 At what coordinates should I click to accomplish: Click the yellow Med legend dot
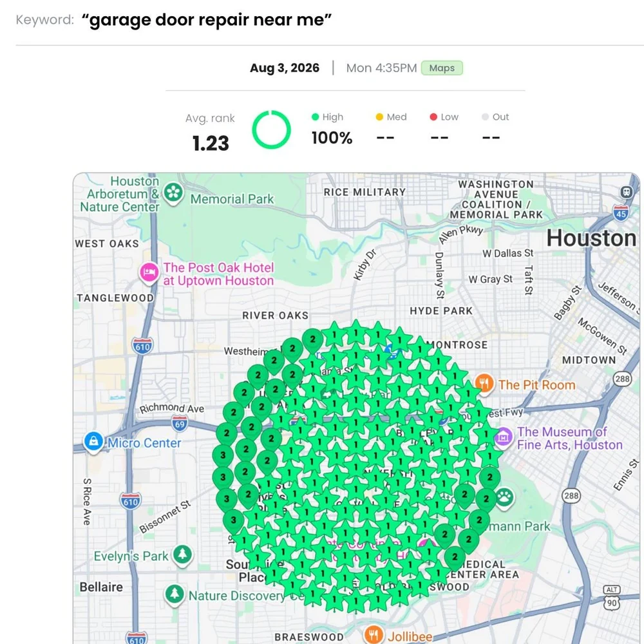click(x=379, y=117)
